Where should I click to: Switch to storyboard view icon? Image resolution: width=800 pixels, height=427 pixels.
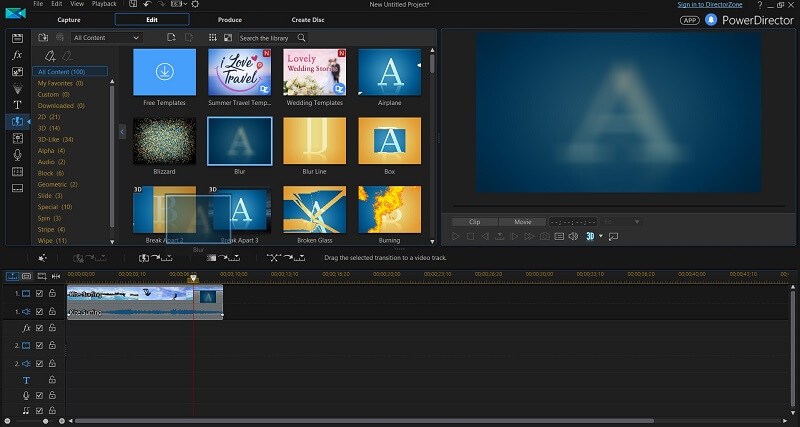pos(27,276)
